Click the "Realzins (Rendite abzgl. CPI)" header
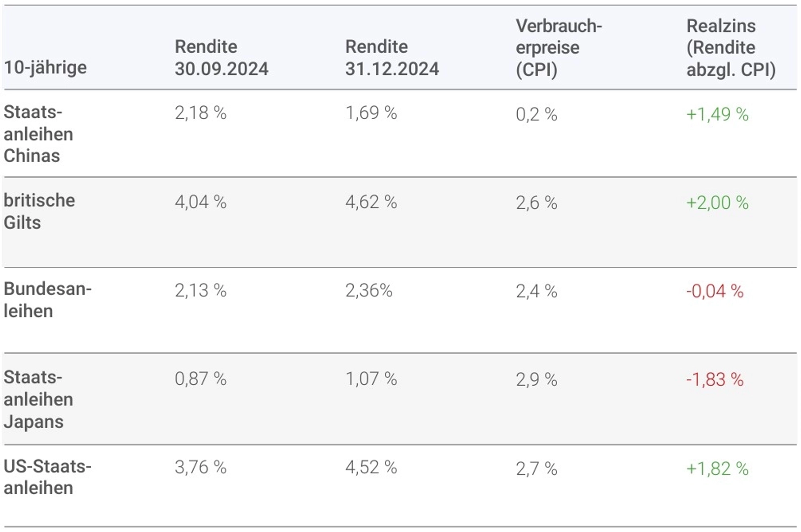801x532 pixels. [x=731, y=48]
